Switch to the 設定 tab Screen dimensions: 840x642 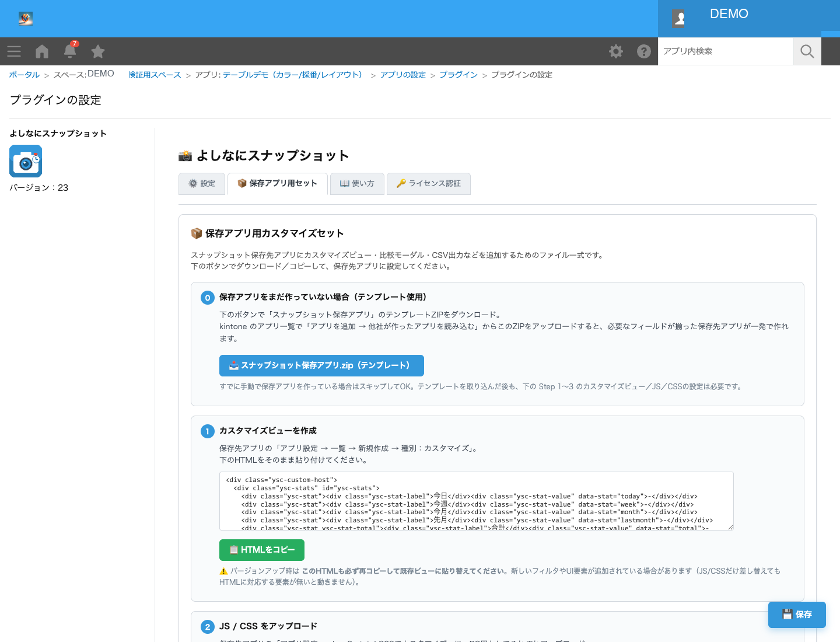click(202, 184)
